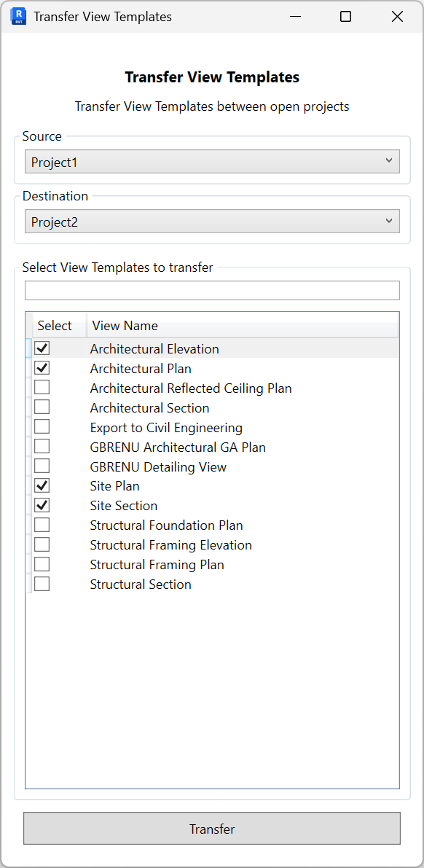Click the Transfer button

pyautogui.click(x=211, y=829)
